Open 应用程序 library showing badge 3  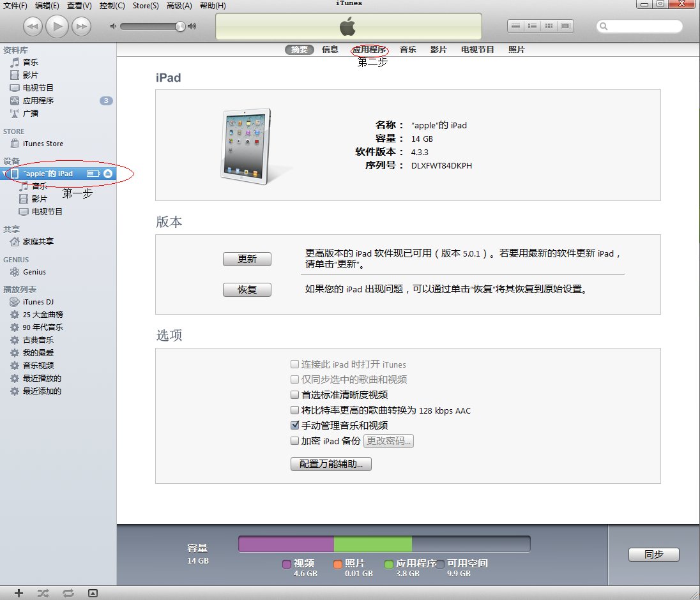tap(40, 100)
